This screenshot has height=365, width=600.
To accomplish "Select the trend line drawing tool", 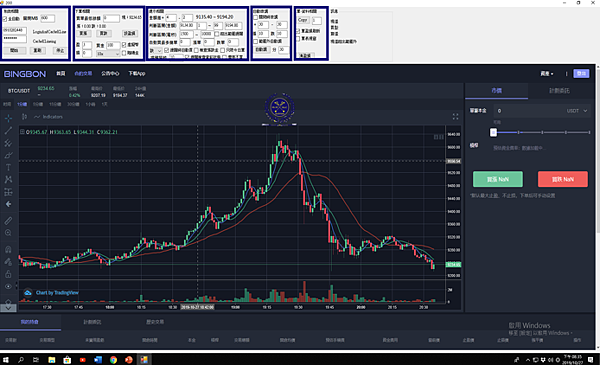I will tap(8, 130).
